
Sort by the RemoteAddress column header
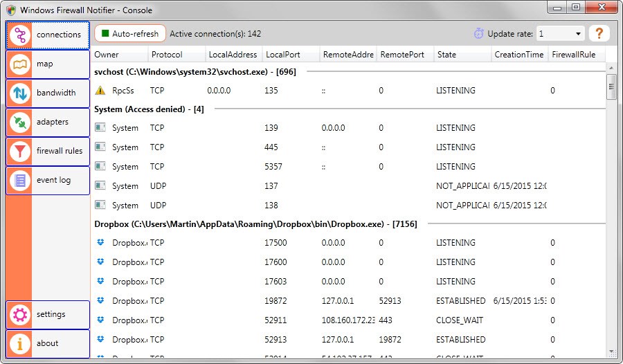click(x=348, y=55)
